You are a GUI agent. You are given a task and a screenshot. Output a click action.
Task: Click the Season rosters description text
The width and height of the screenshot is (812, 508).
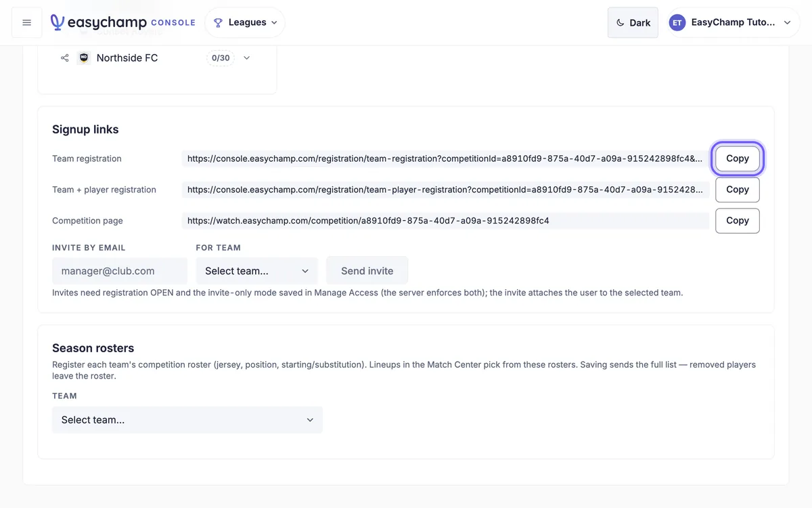pyautogui.click(x=404, y=370)
